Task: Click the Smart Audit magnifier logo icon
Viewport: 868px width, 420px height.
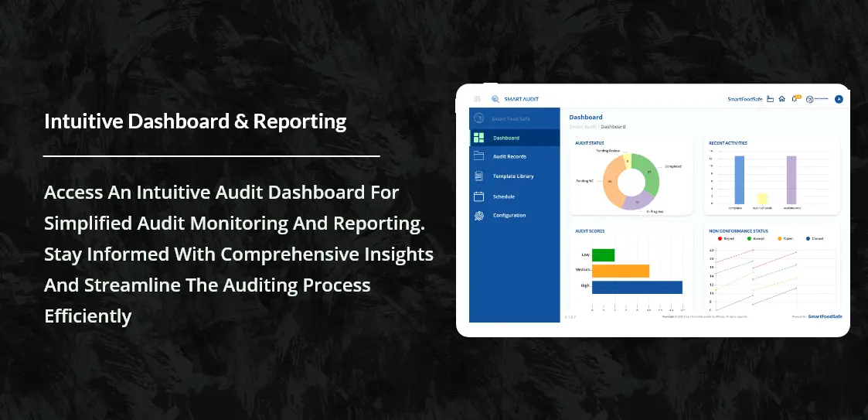Action: (495, 99)
